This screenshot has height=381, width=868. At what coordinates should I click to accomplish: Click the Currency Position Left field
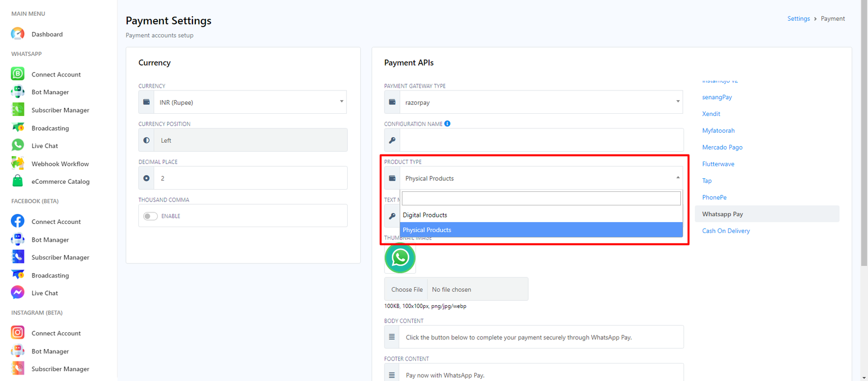(251, 140)
